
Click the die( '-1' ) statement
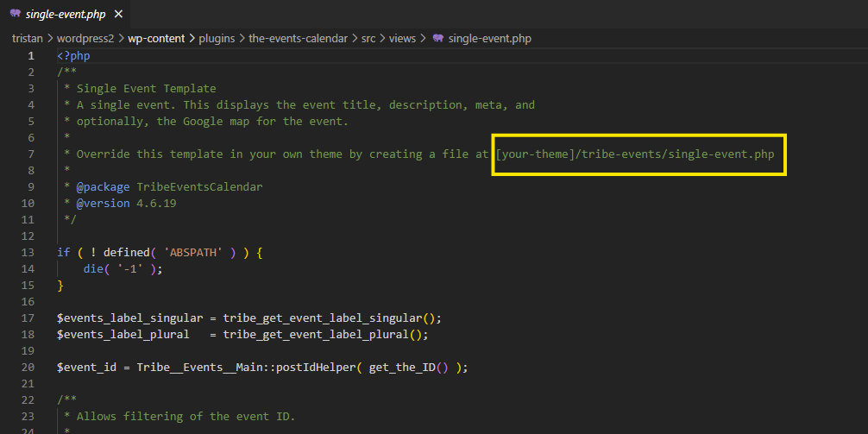click(x=123, y=269)
